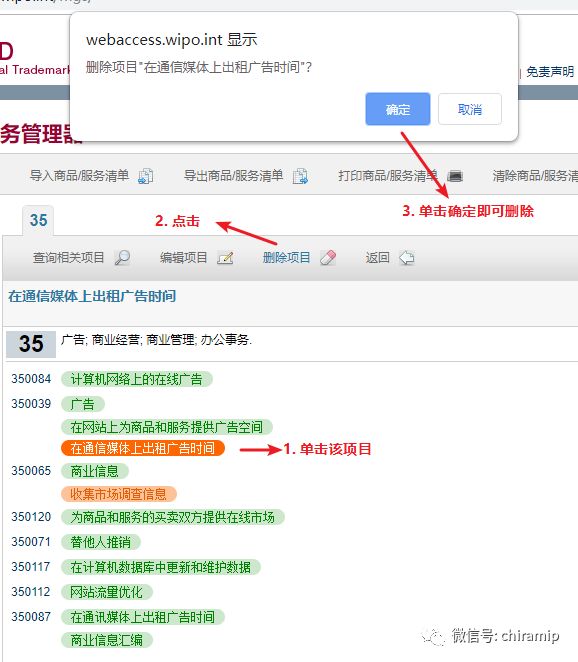Image resolution: width=578 pixels, height=662 pixels.
Task: Click code number 350112
Action: 31,591
